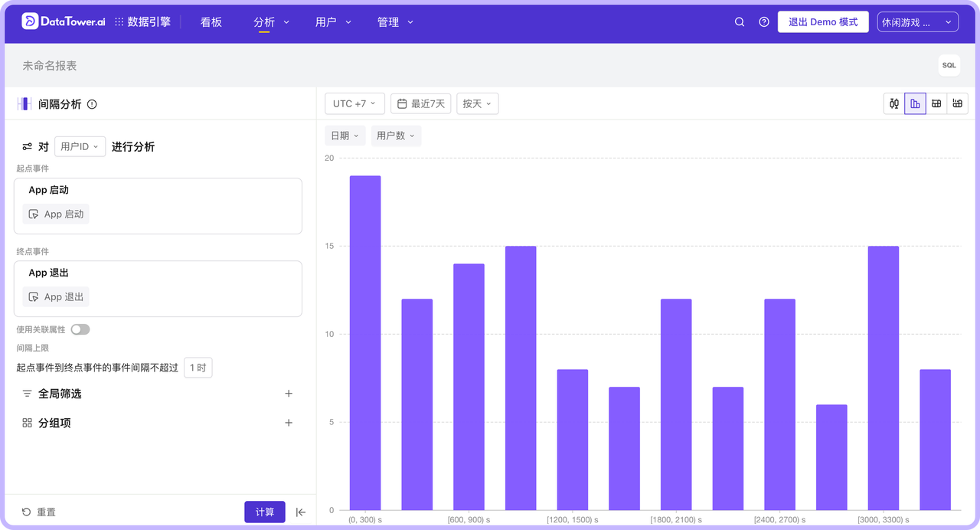Image resolution: width=980 pixels, height=530 pixels.
Task: Open the SQL view icon
Action: click(949, 66)
